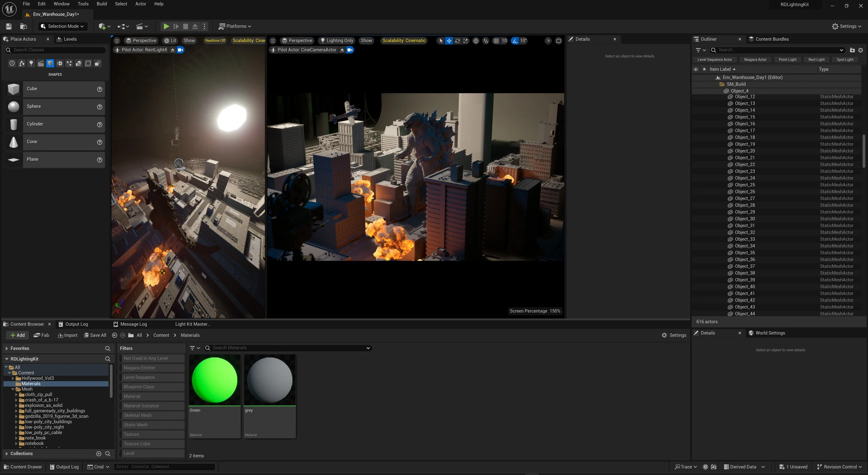Select the Green material thumbnail

[x=215, y=380]
